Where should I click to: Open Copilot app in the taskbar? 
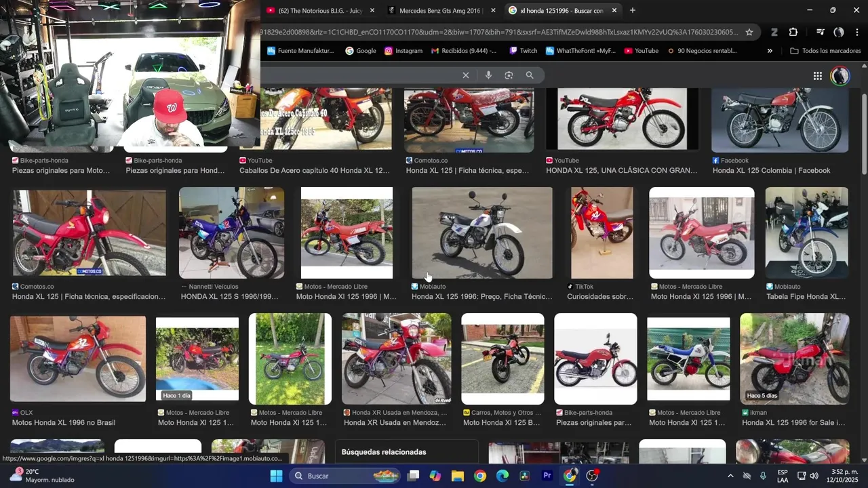(x=435, y=476)
